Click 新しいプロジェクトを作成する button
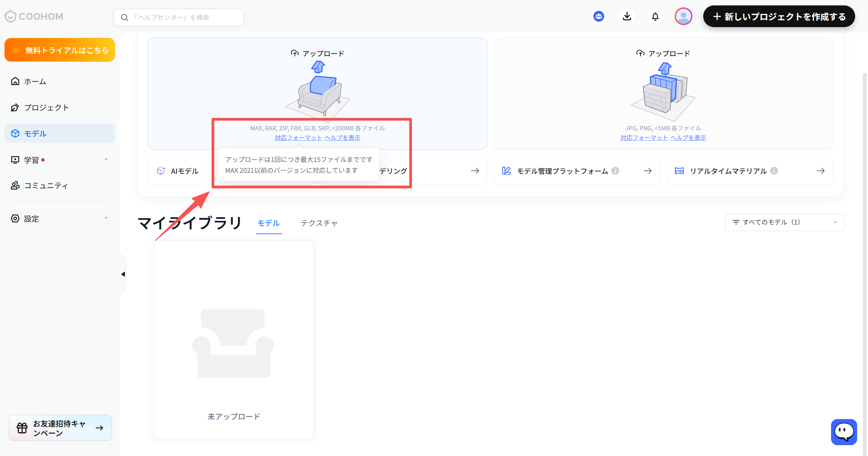 click(x=779, y=16)
